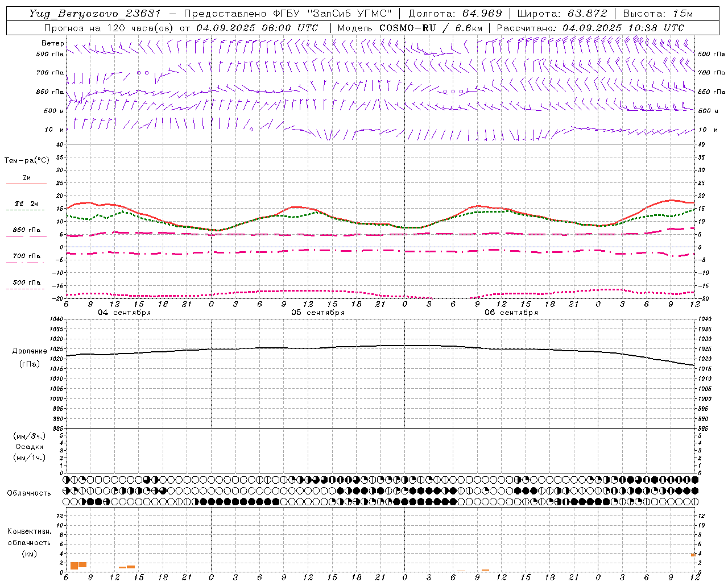The height and width of the screenshot is (582, 728).
Task: Click the dashed 850 гПа temperature legend line
Action: 26,236
